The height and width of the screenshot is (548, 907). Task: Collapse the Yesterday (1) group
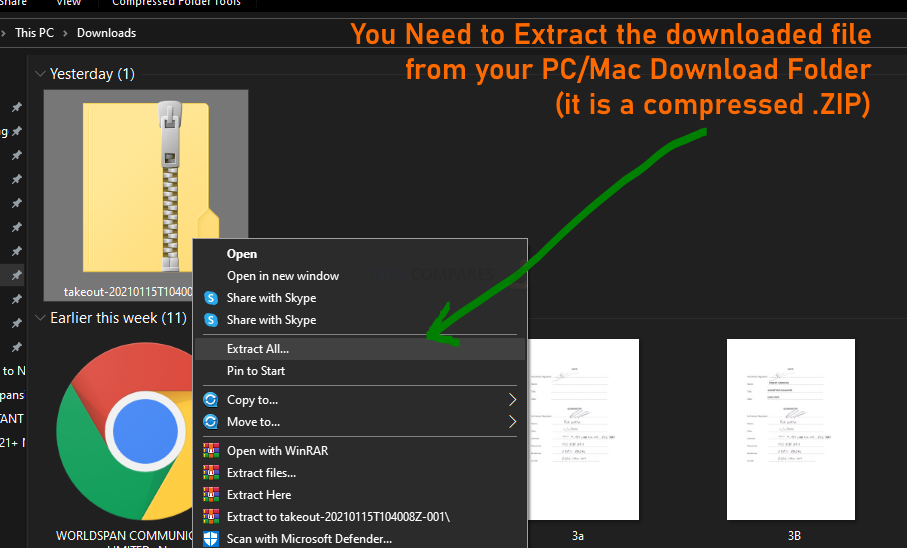click(x=40, y=74)
